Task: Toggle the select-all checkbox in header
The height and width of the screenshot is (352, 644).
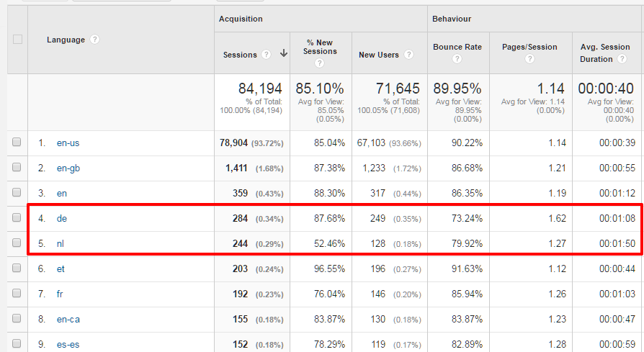Action: coord(17,40)
